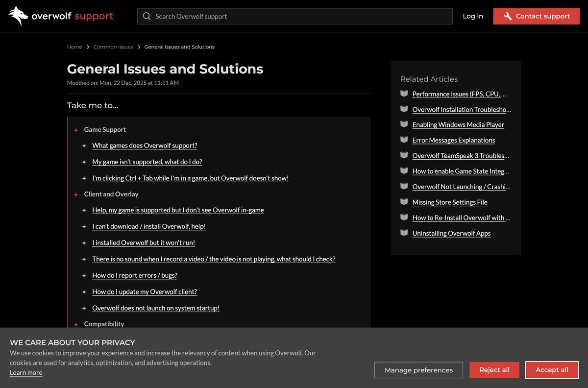Click red star bullet beside Client and Overlay
The height and width of the screenshot is (388, 588).
click(76, 195)
